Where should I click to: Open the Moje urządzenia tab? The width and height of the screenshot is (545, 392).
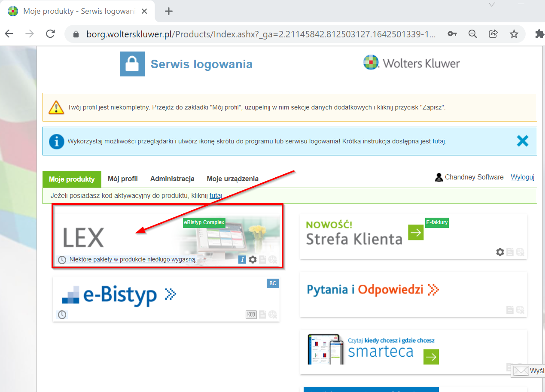click(x=233, y=179)
